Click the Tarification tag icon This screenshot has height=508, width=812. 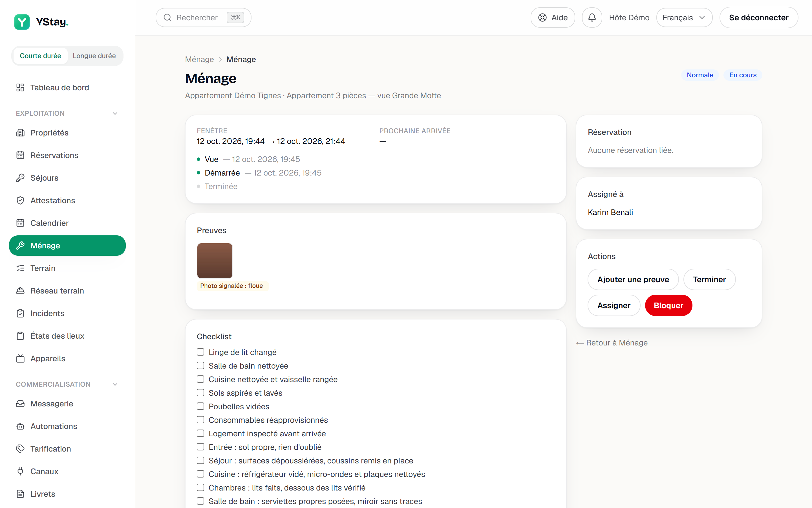click(20, 449)
